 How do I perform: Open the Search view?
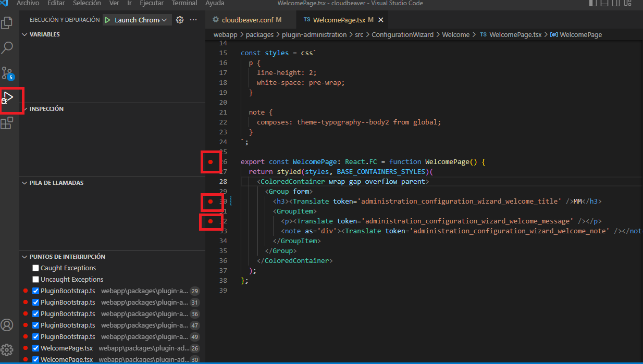click(7, 48)
